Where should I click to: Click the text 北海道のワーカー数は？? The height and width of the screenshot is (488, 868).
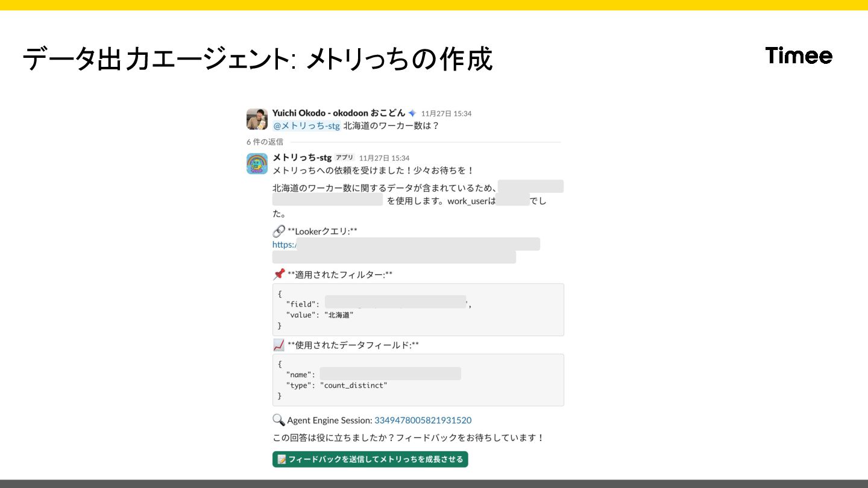[391, 126]
